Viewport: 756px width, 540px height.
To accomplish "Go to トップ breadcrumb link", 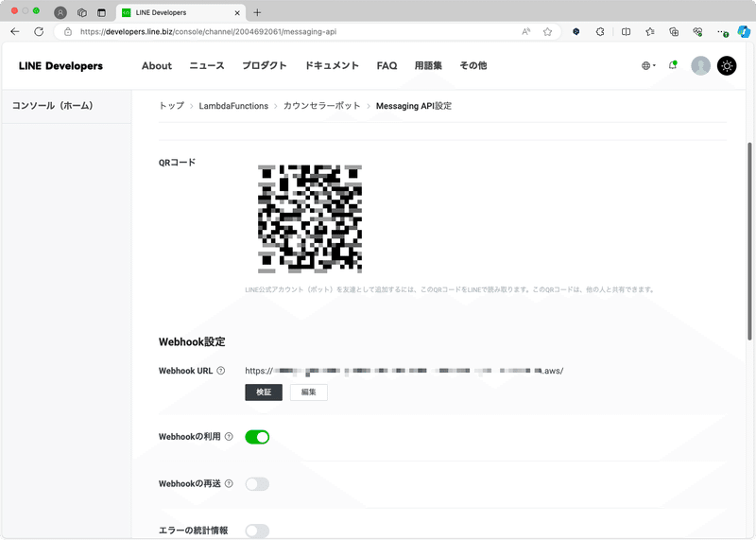I will (172, 106).
